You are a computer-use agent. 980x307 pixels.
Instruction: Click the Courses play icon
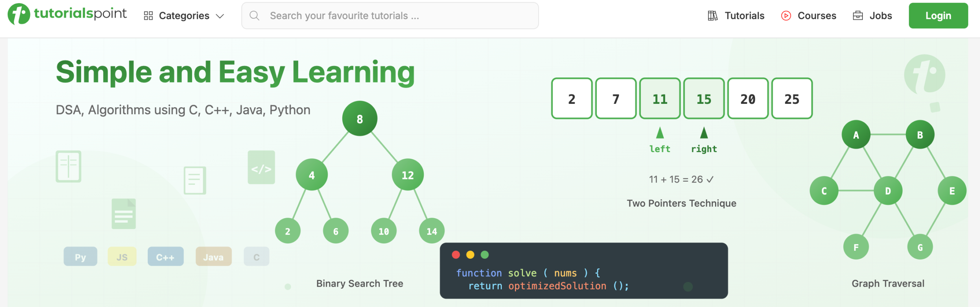coord(786,16)
